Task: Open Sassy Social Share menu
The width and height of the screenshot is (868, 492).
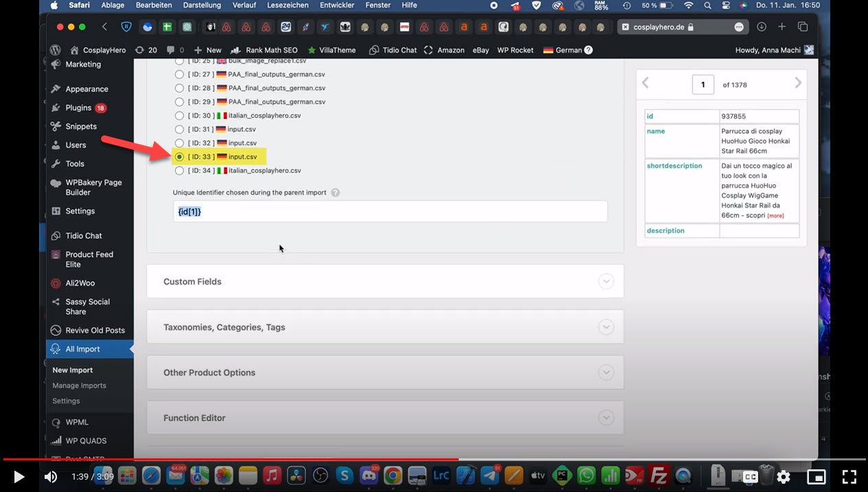Action: (87, 306)
